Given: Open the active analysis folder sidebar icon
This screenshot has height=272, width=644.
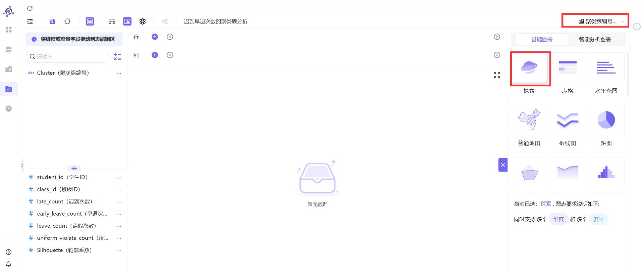Looking at the screenshot, I should click(9, 89).
